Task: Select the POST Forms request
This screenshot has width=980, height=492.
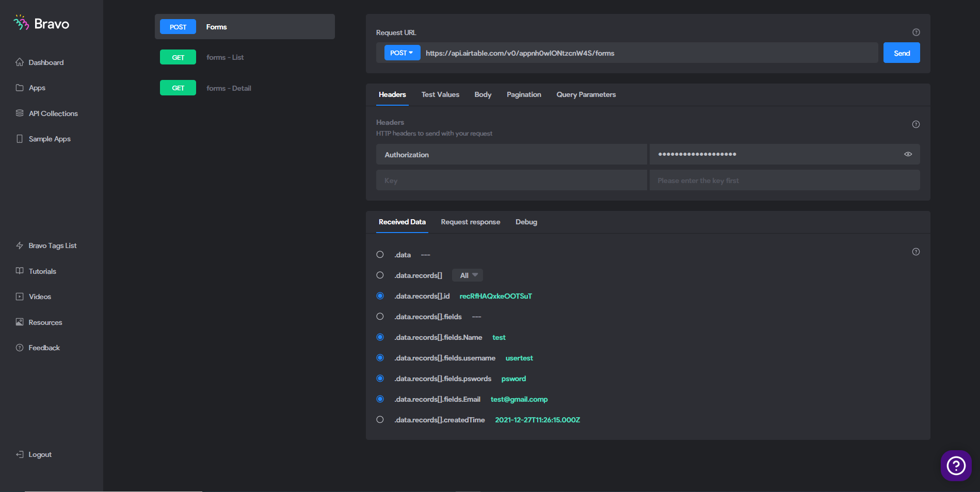Action: pyautogui.click(x=245, y=27)
